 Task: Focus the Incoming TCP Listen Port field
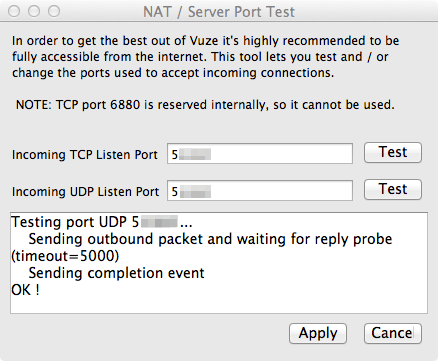pyautogui.click(x=260, y=154)
